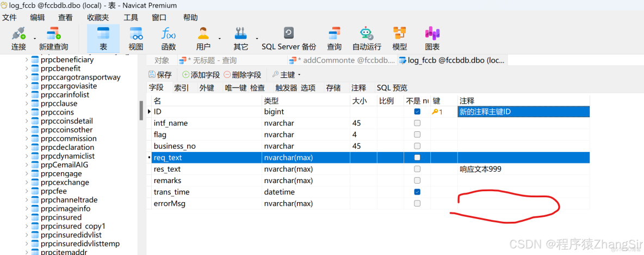644x255 pixels.
Task: Expand the prpccargotransportway tree node
Action: [x=27, y=77]
